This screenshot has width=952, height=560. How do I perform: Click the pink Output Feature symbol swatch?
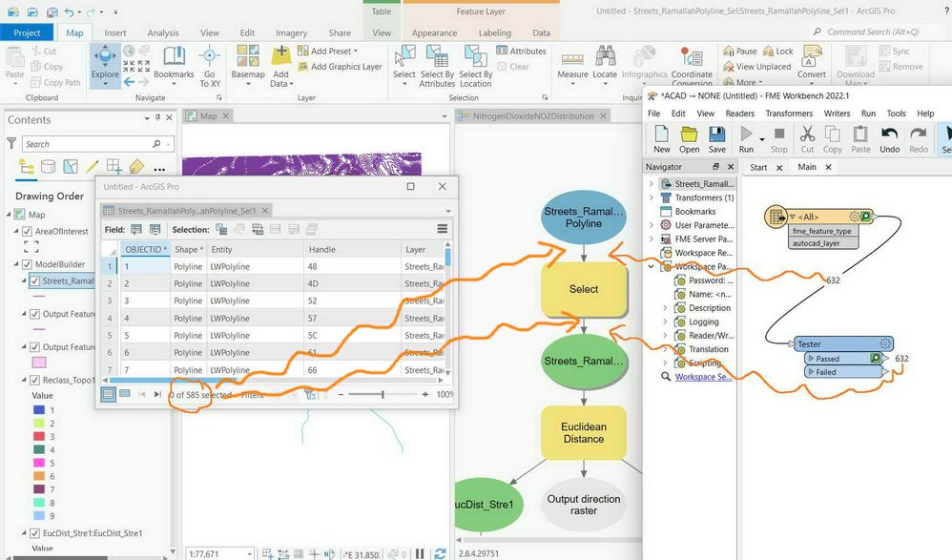click(39, 363)
